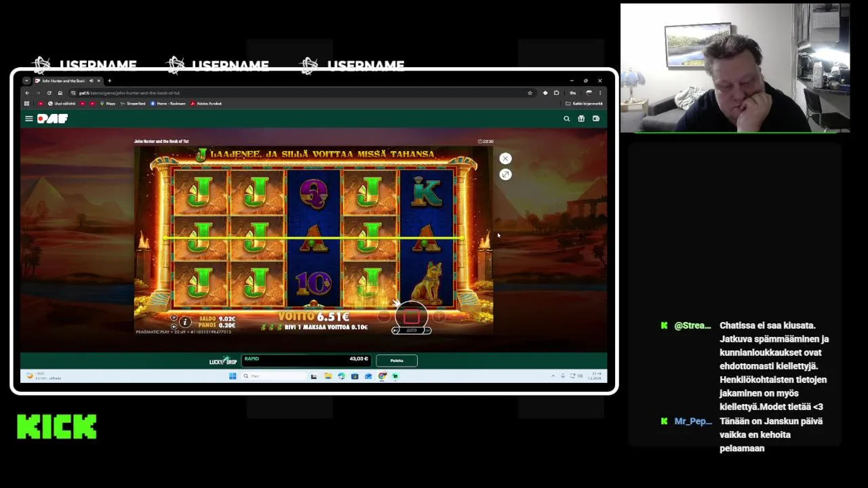The height and width of the screenshot is (488, 868).
Task: Toggle the game sound icon
Action: pos(174,326)
